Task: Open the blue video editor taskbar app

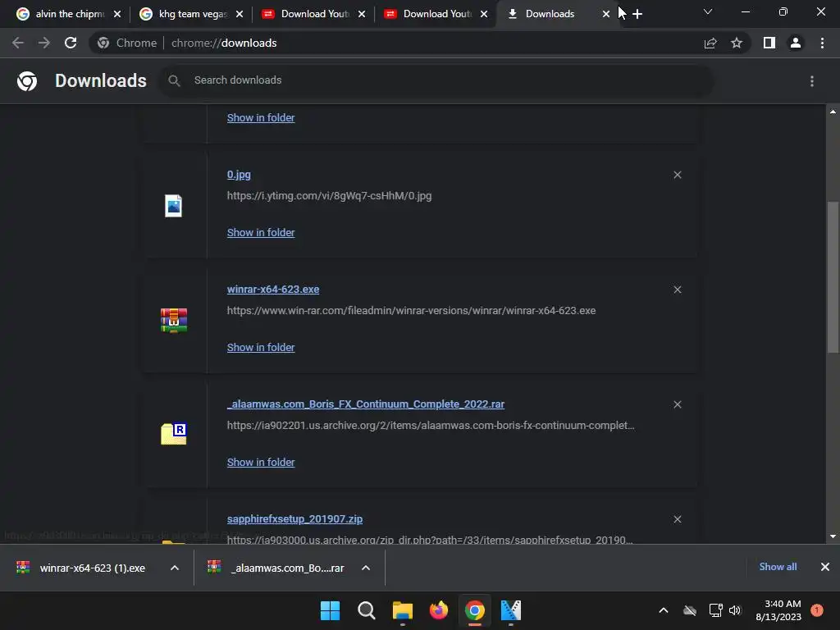Action: pyautogui.click(x=510, y=610)
